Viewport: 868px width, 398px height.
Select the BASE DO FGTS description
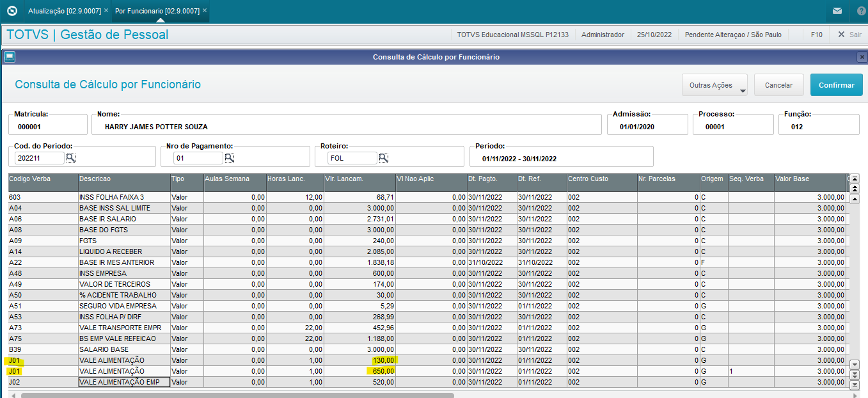[x=125, y=230]
